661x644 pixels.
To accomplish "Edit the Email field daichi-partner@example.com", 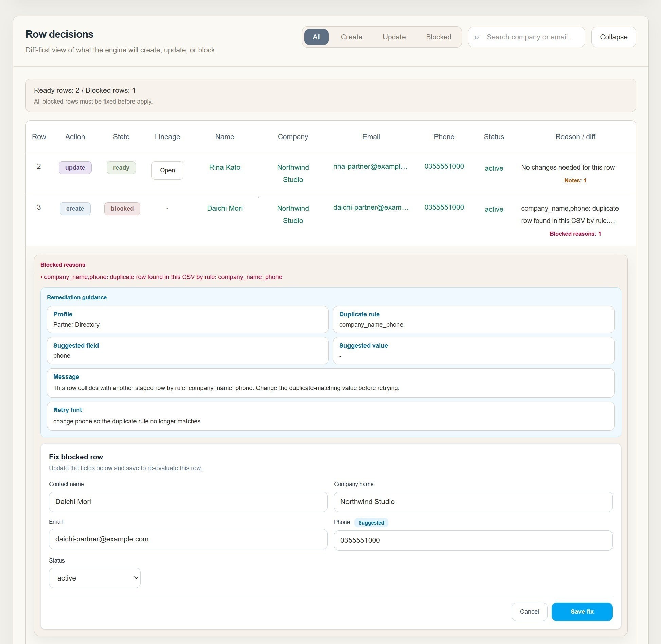I will pyautogui.click(x=188, y=539).
